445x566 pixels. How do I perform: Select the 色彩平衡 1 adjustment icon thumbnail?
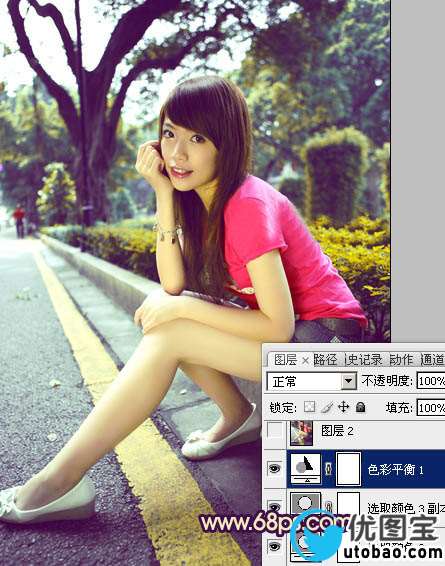[306, 468]
